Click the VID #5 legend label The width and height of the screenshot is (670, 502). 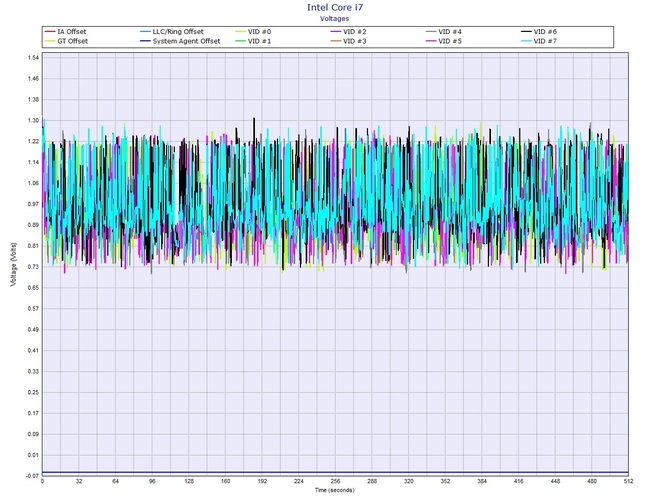(x=450, y=41)
